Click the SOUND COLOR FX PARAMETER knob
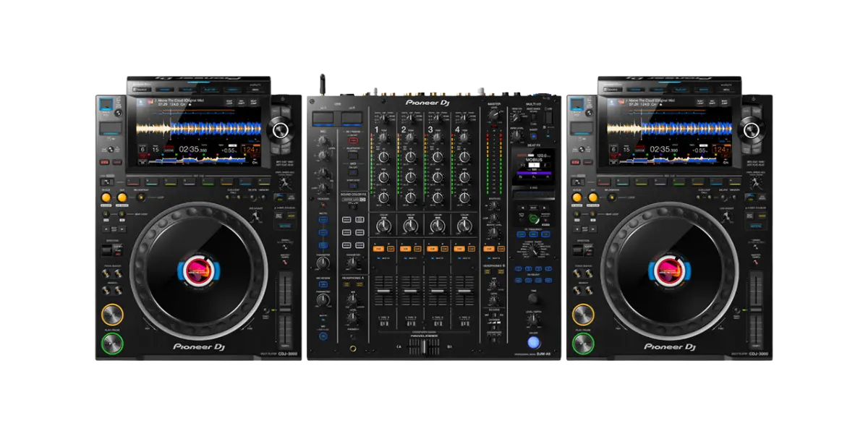This screenshot has width=868, height=434. [x=352, y=263]
